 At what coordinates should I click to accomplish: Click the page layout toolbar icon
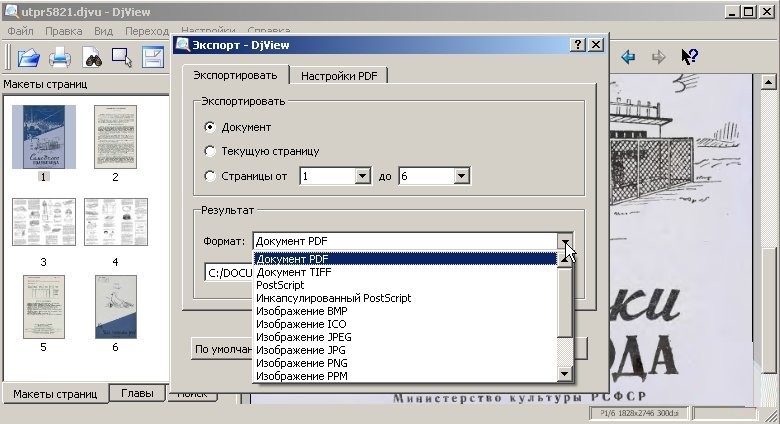[153, 57]
